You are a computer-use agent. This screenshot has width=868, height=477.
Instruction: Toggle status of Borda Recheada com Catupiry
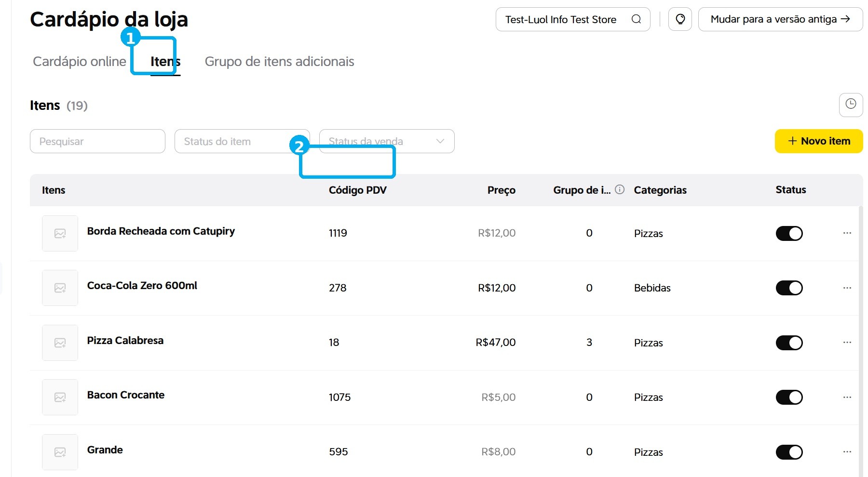click(789, 233)
